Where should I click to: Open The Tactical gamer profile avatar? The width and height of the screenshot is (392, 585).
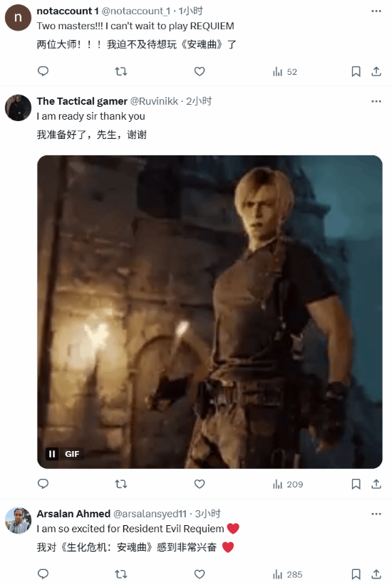(x=18, y=108)
